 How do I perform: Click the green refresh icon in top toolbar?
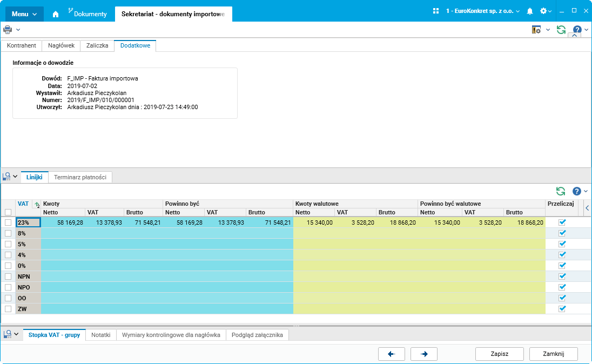pos(561,30)
